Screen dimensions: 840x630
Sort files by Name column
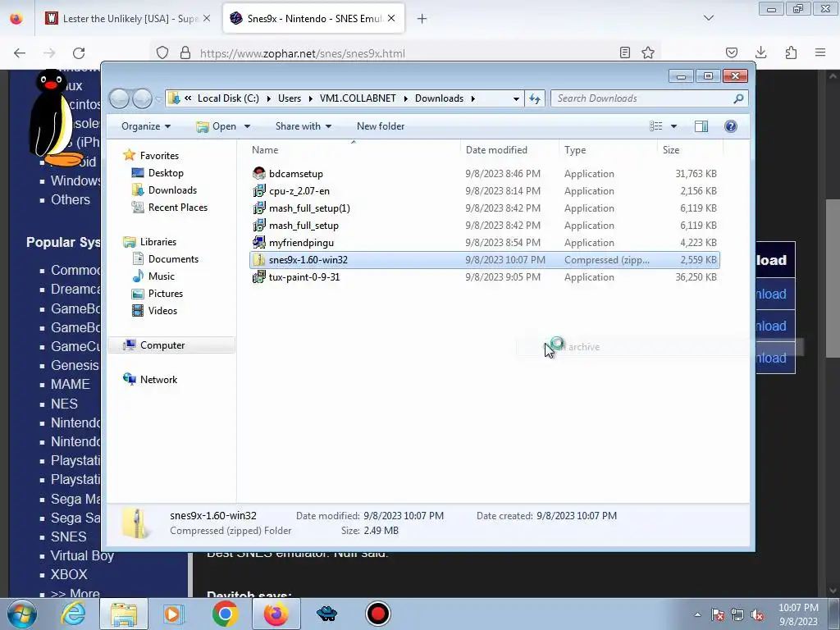coord(354,150)
